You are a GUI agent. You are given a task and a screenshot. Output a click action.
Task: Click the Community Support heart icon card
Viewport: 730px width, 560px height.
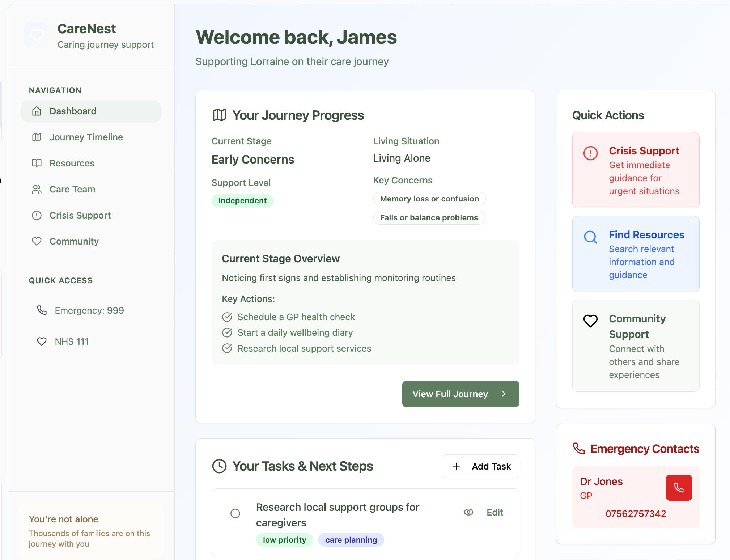(x=590, y=321)
